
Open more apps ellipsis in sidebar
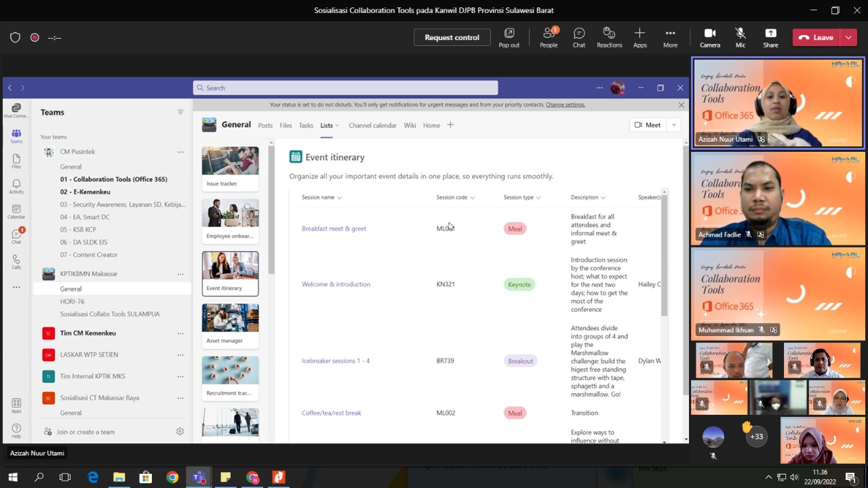pos(16,287)
